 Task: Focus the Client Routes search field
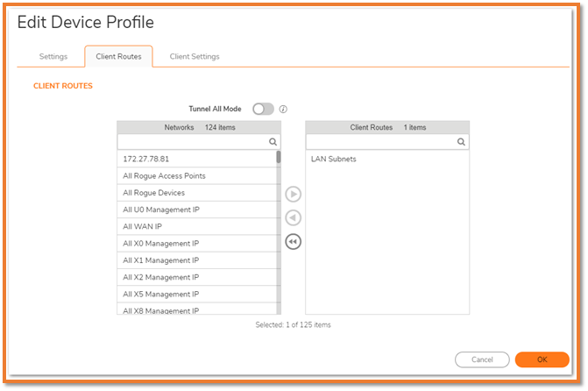point(380,141)
